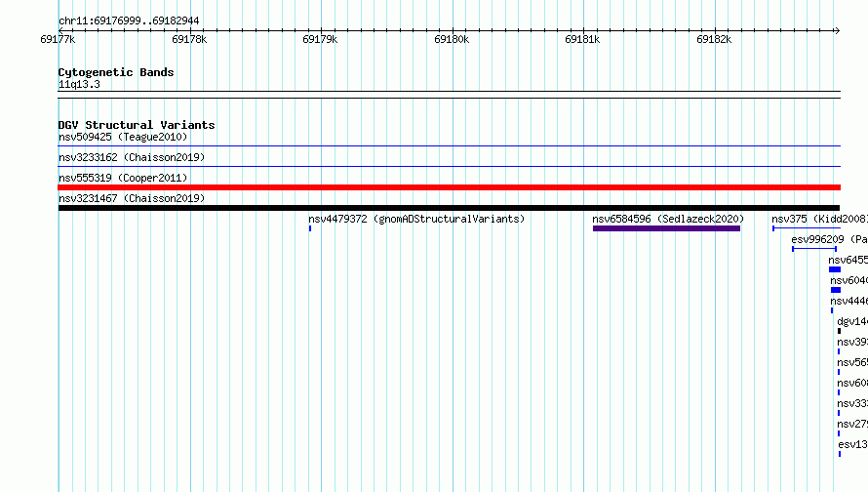Open the nsv555319 (Cooper2011) label
The width and height of the screenshot is (868, 492).
click(123, 178)
